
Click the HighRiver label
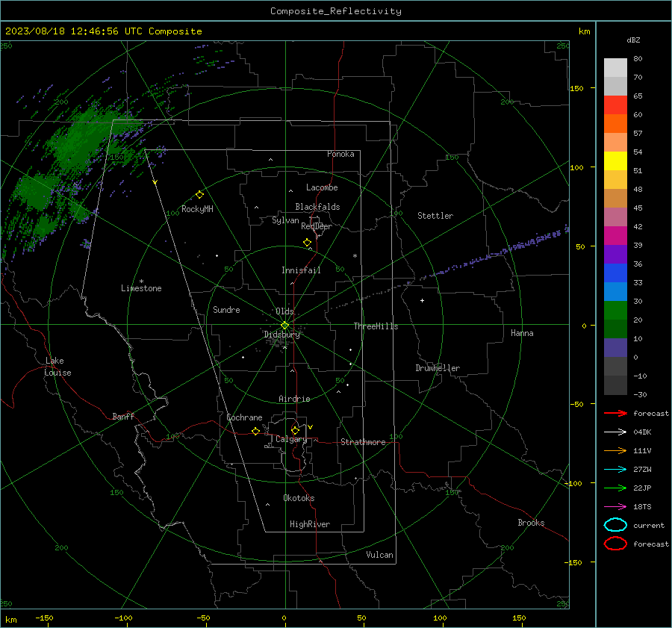pyautogui.click(x=310, y=524)
